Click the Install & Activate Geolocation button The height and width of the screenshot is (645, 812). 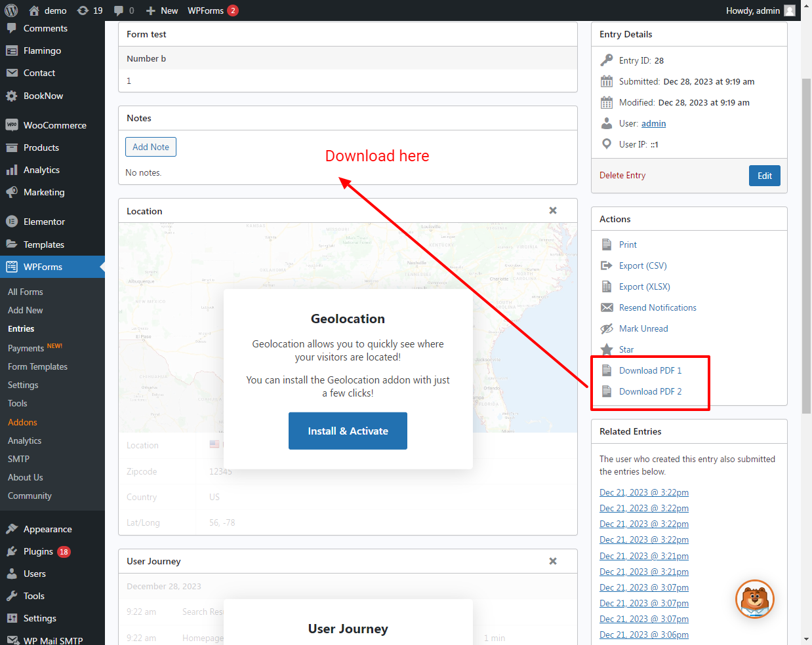[348, 431]
